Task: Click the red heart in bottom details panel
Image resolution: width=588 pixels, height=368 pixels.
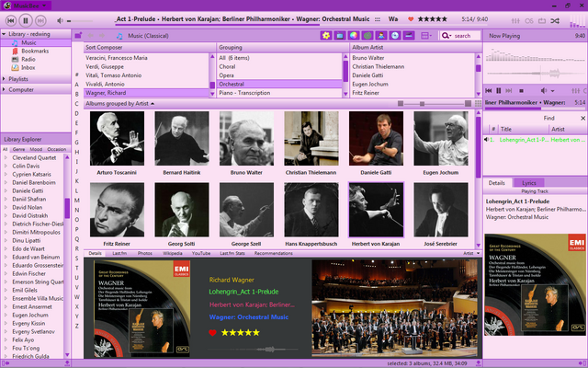Action: click(212, 333)
